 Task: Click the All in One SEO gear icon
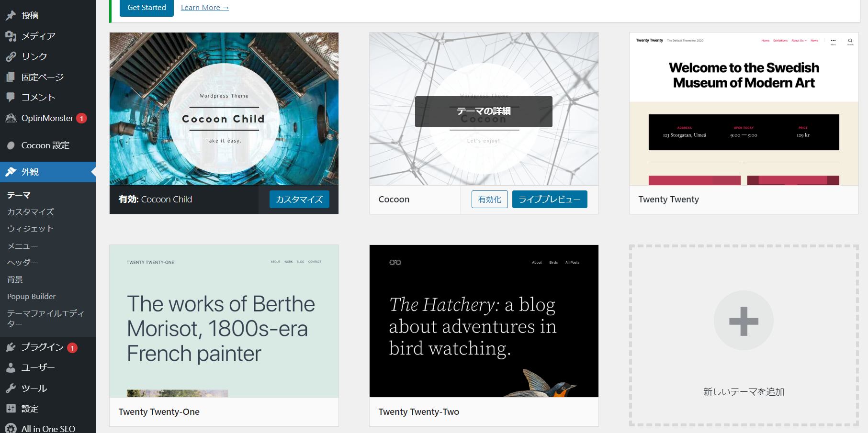click(x=11, y=429)
